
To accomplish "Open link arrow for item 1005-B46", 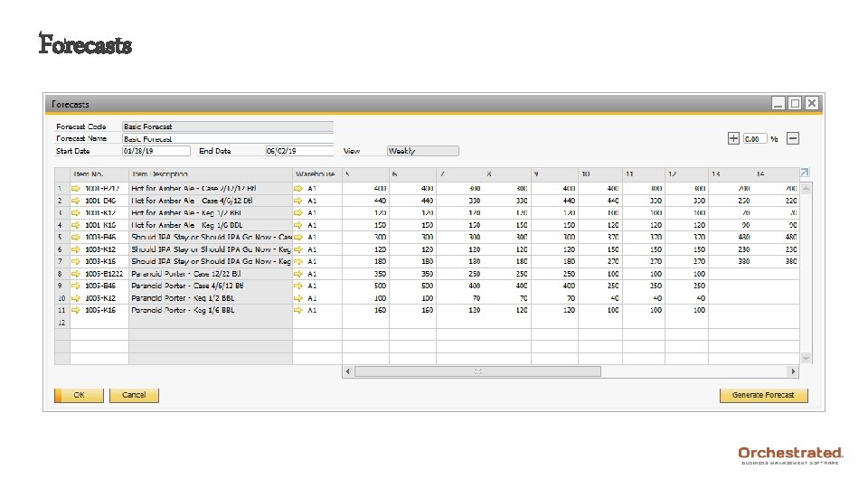I will 76,286.
